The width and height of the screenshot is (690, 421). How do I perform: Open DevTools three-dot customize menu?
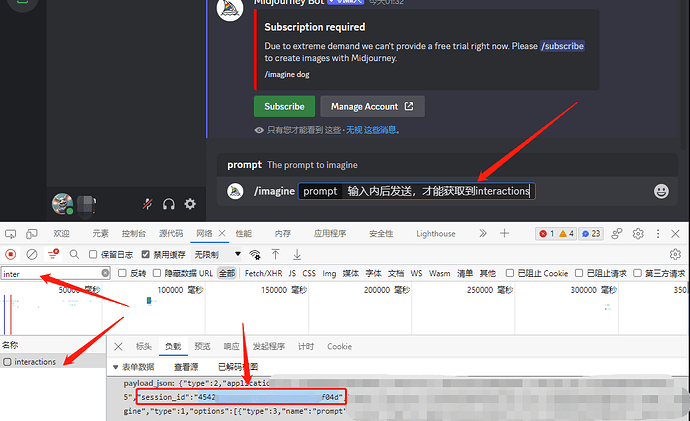pyautogui.click(x=658, y=234)
